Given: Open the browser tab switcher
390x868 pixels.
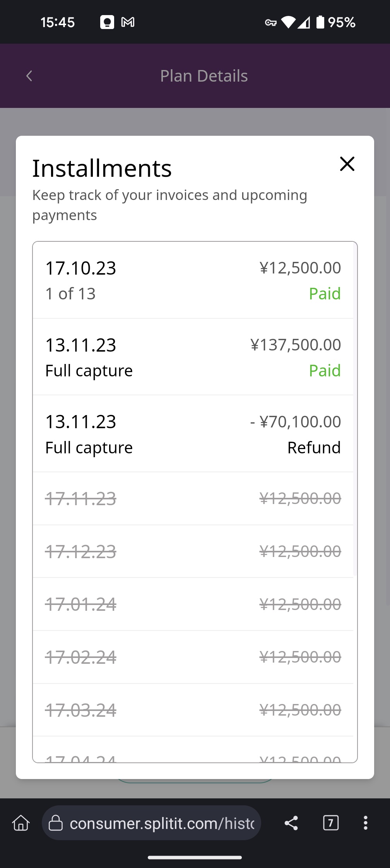Looking at the screenshot, I should (x=330, y=823).
